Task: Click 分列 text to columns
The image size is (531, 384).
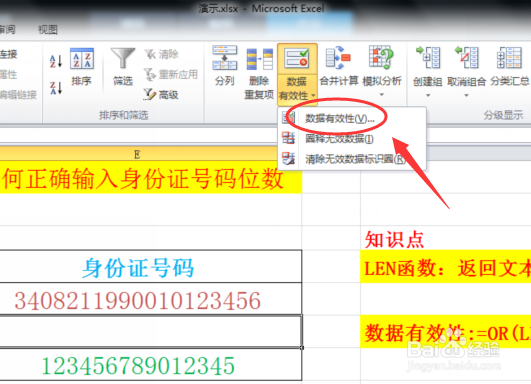Action: 225,66
